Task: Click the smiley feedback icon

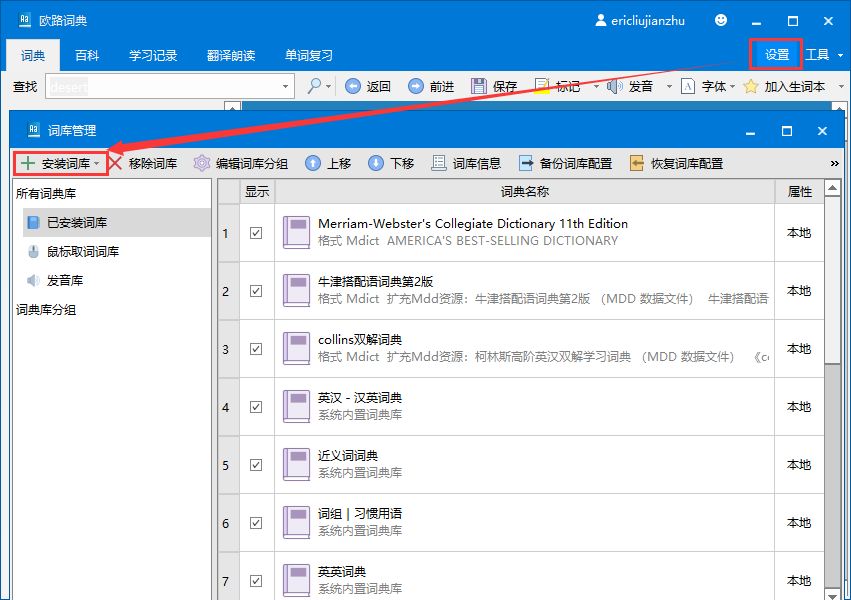Action: (721, 21)
